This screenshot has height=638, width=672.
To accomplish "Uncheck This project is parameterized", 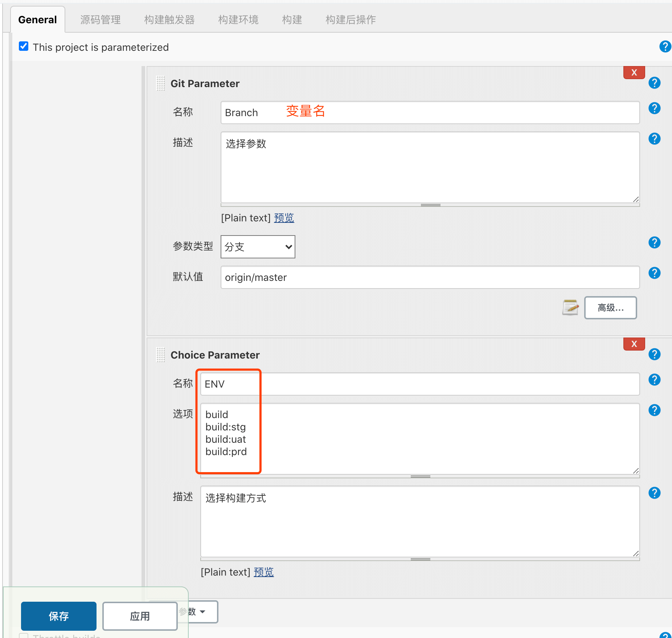I will (x=24, y=46).
